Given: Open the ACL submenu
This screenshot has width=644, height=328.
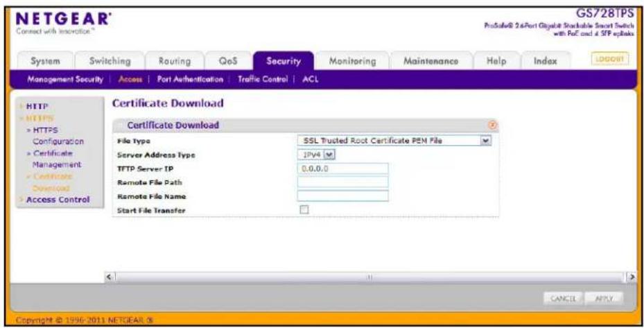Looking at the screenshot, I should click(x=311, y=79).
